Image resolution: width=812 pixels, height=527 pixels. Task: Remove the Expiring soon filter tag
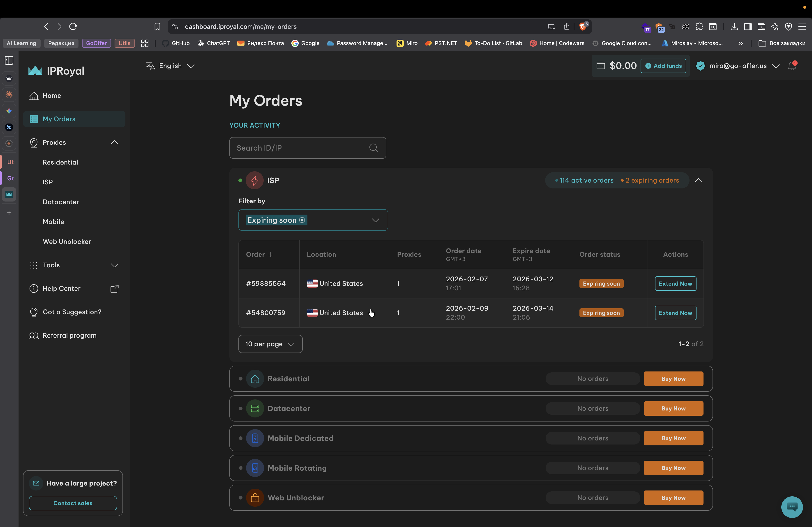302,220
